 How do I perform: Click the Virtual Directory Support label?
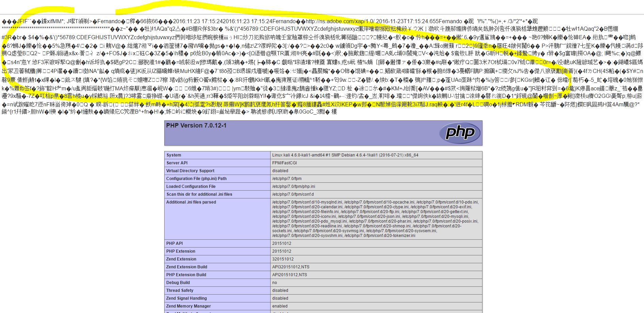coord(190,171)
